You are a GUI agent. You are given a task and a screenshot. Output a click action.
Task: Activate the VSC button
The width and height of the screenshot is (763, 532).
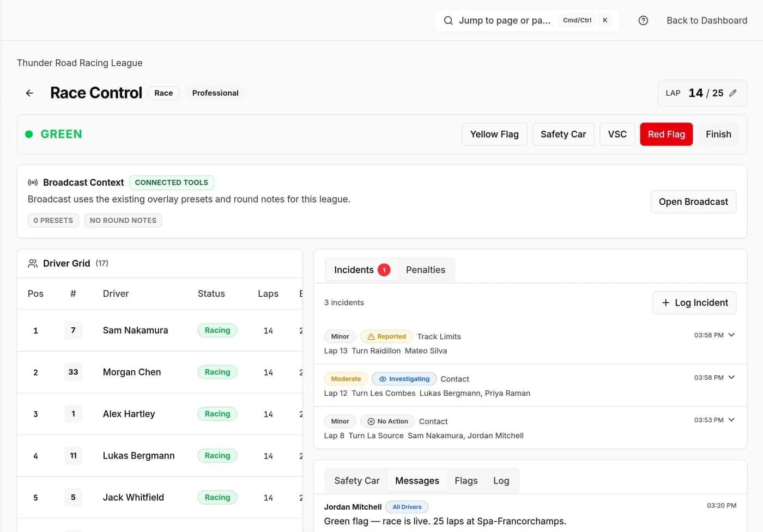tap(617, 134)
